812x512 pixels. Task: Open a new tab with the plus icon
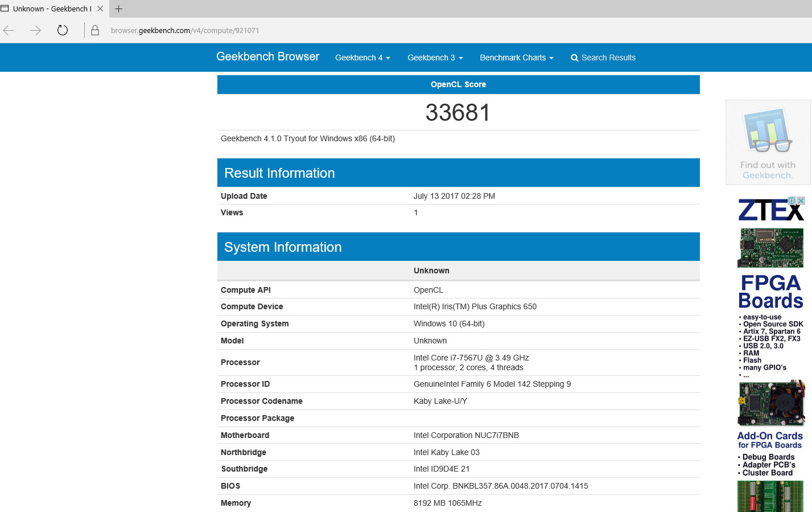(x=118, y=9)
